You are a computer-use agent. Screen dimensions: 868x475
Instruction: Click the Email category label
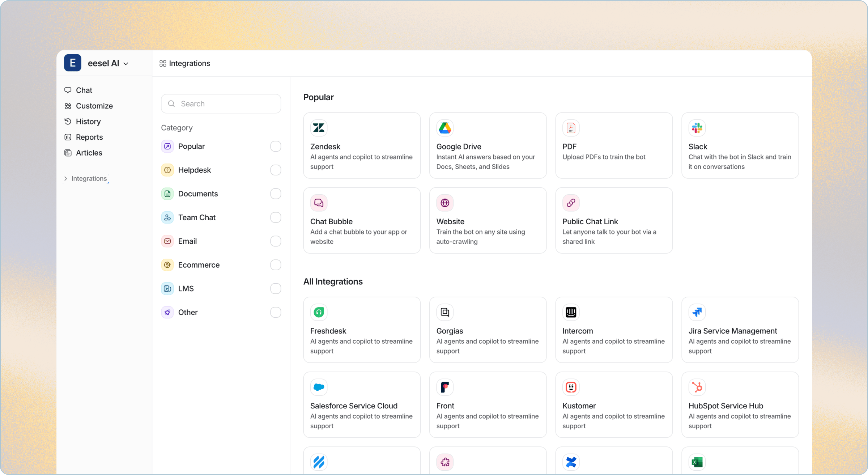(x=187, y=241)
